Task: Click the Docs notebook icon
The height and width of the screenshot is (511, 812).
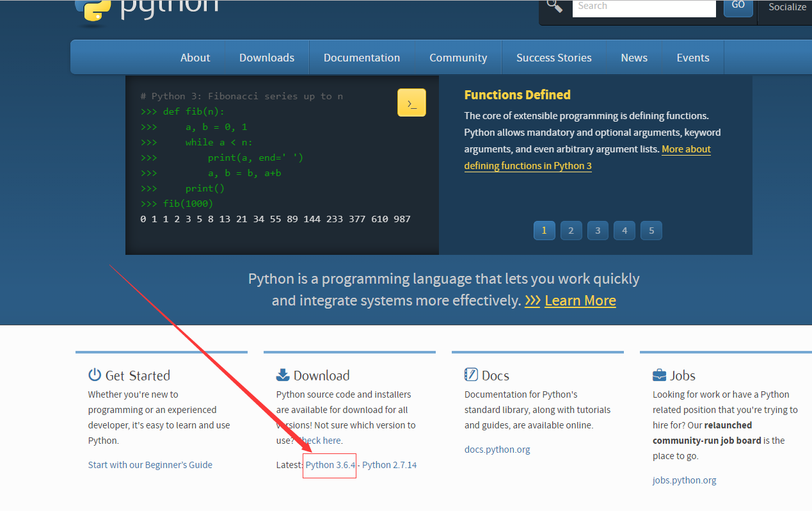Action: [x=471, y=375]
